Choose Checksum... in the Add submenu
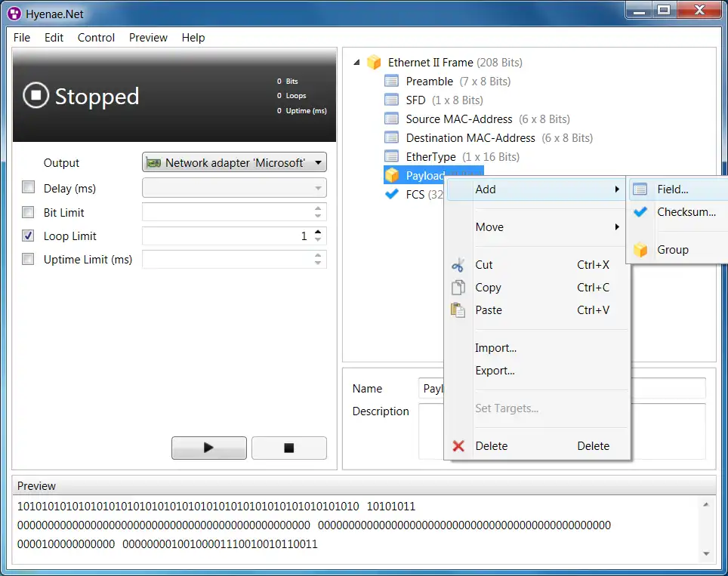The width and height of the screenshot is (728, 576). tap(679, 212)
